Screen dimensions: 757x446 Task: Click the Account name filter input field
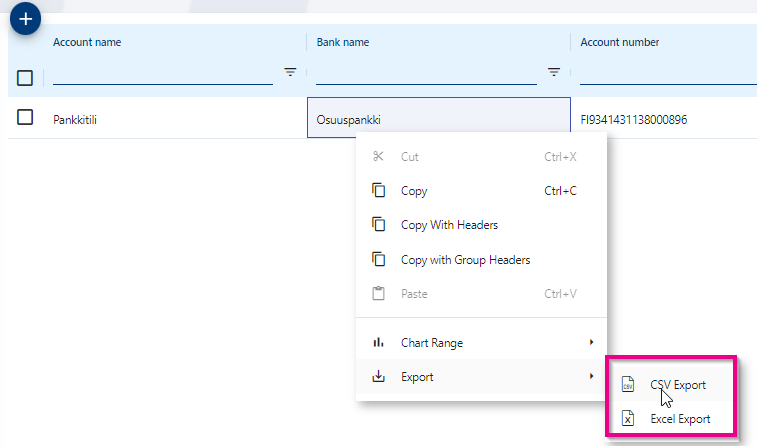[162, 73]
